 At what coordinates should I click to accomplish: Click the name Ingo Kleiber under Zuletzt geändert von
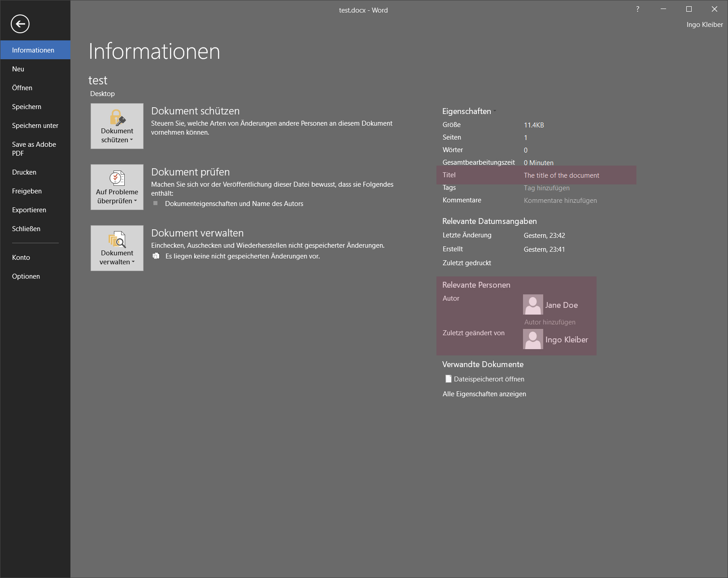[567, 339]
